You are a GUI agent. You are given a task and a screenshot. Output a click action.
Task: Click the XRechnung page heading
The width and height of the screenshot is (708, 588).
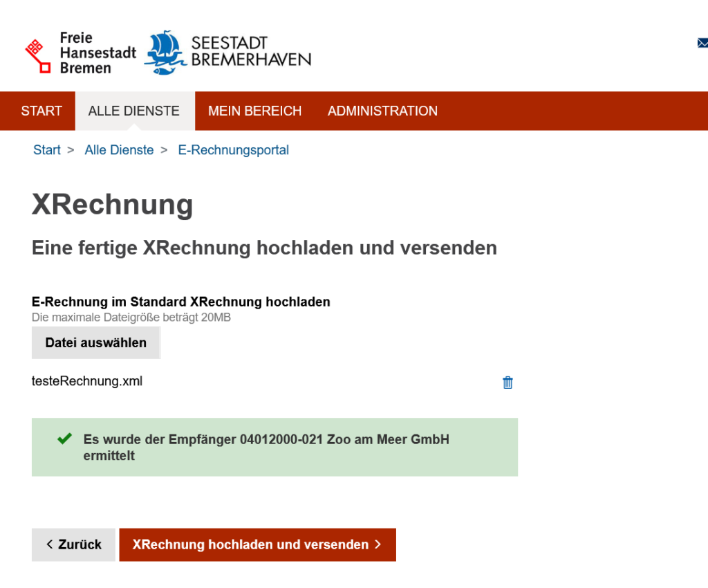pos(113,205)
